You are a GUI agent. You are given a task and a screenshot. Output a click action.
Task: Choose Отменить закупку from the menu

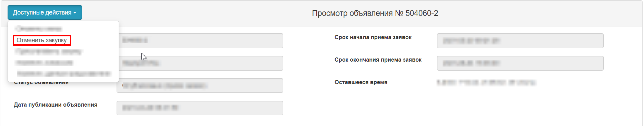(42, 40)
